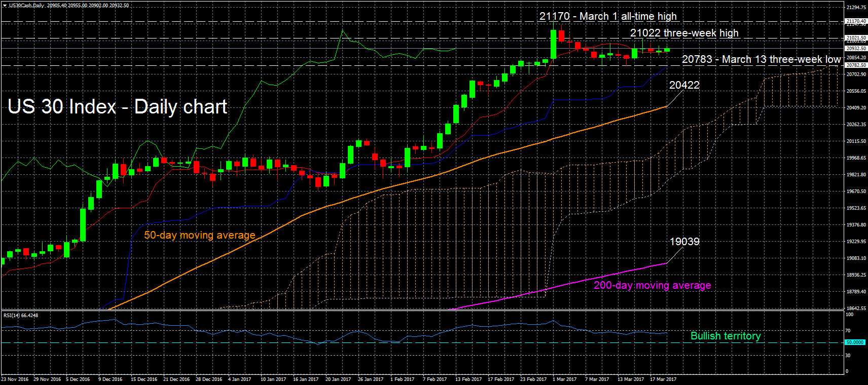Click the 19083.10 price axis label

pyautogui.click(x=856, y=258)
